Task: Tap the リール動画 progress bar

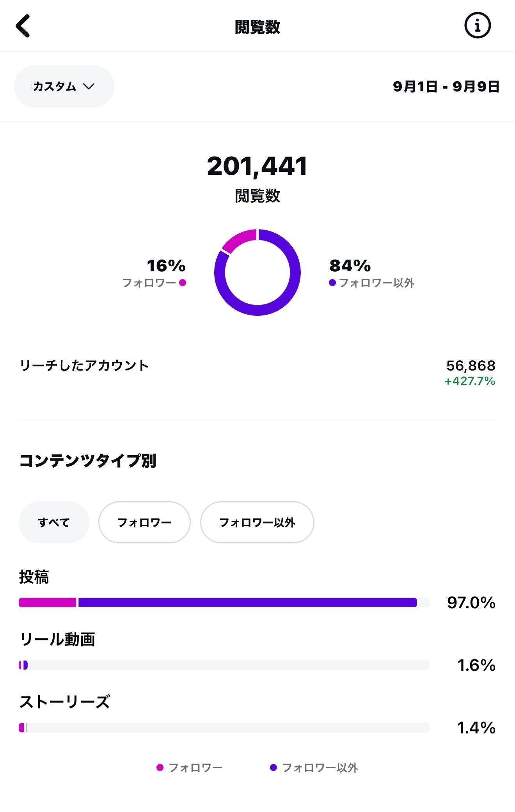Action: [x=224, y=665]
